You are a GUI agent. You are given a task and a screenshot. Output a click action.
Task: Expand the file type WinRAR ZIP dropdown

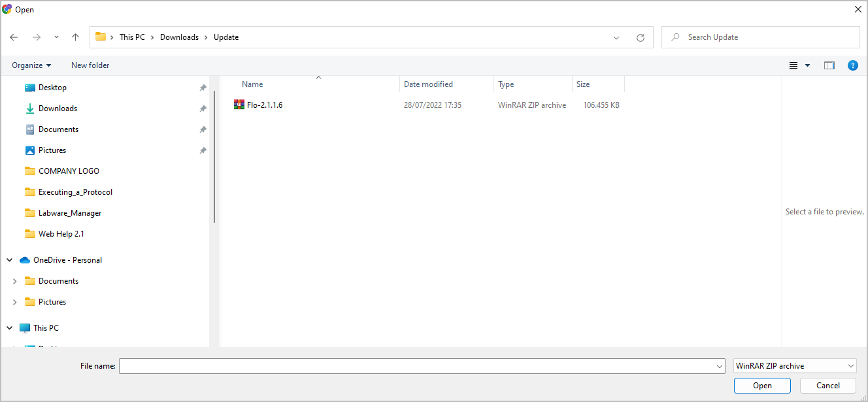(x=794, y=366)
